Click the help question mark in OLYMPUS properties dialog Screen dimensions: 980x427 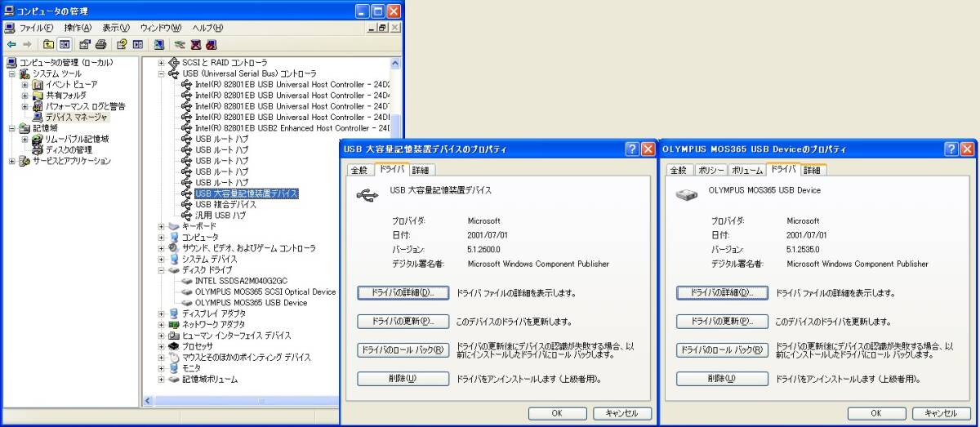click(951, 149)
